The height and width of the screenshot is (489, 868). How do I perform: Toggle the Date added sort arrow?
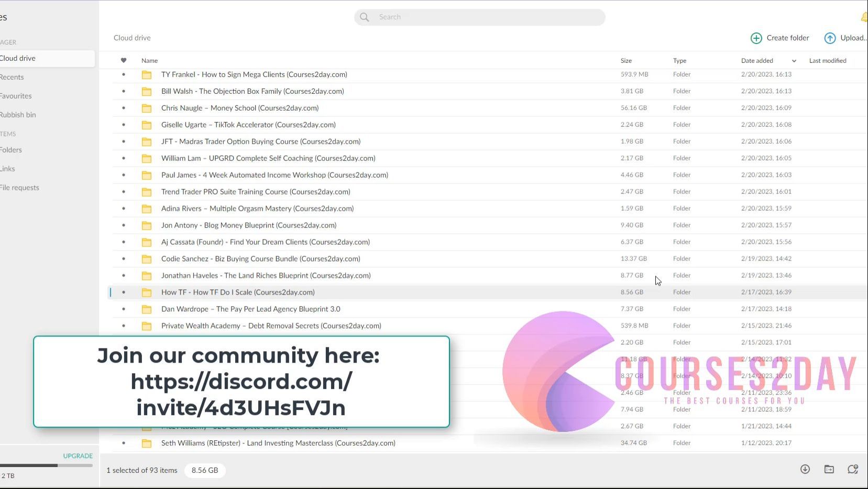coord(794,61)
